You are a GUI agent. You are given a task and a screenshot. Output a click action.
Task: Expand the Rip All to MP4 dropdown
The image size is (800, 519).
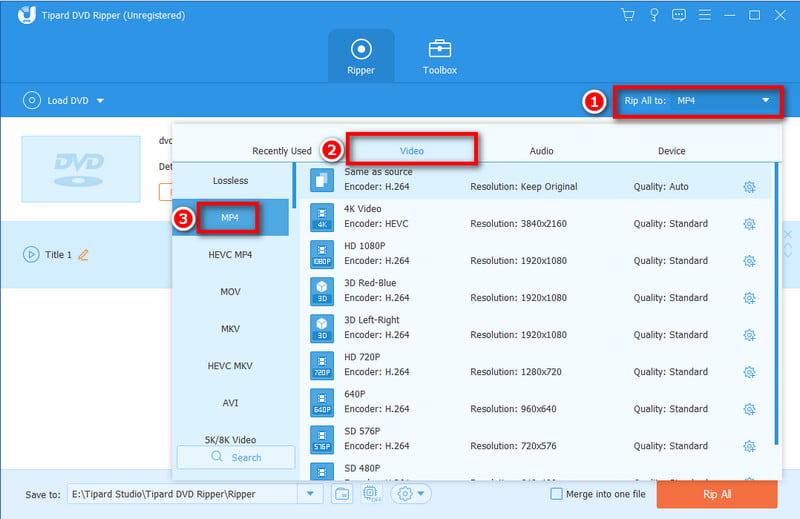pos(765,100)
